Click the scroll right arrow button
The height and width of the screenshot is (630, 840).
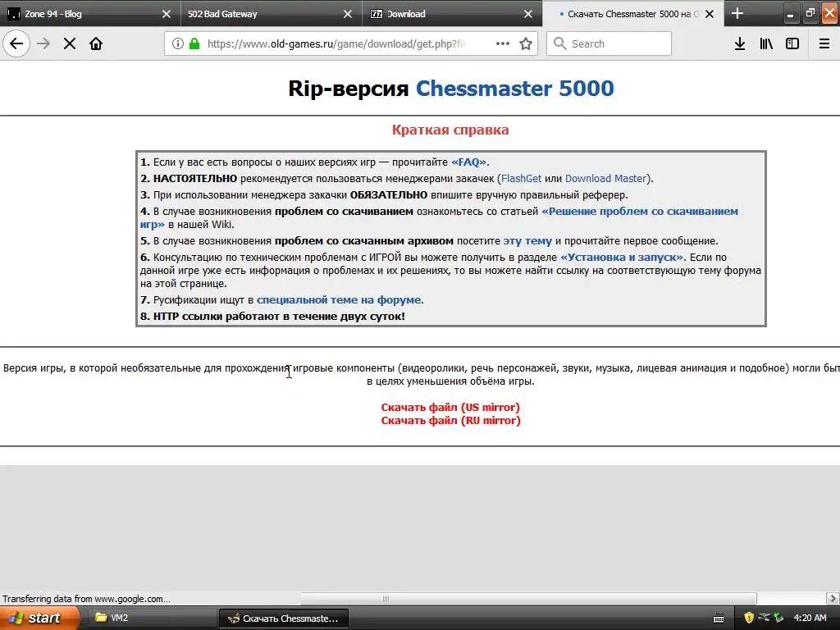click(x=833, y=598)
